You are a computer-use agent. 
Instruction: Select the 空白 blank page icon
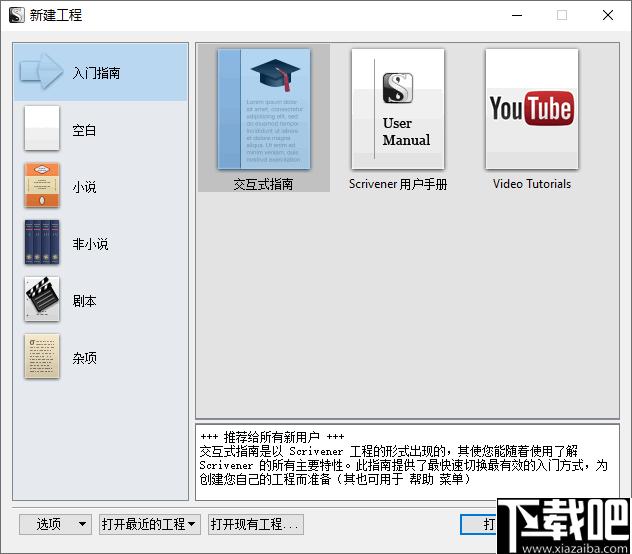(x=42, y=128)
